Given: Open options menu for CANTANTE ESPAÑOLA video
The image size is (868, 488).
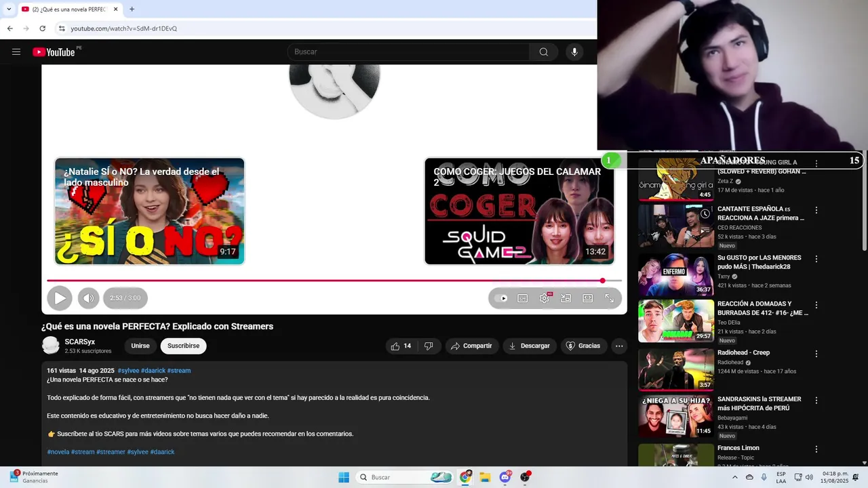Looking at the screenshot, I should coord(816,210).
